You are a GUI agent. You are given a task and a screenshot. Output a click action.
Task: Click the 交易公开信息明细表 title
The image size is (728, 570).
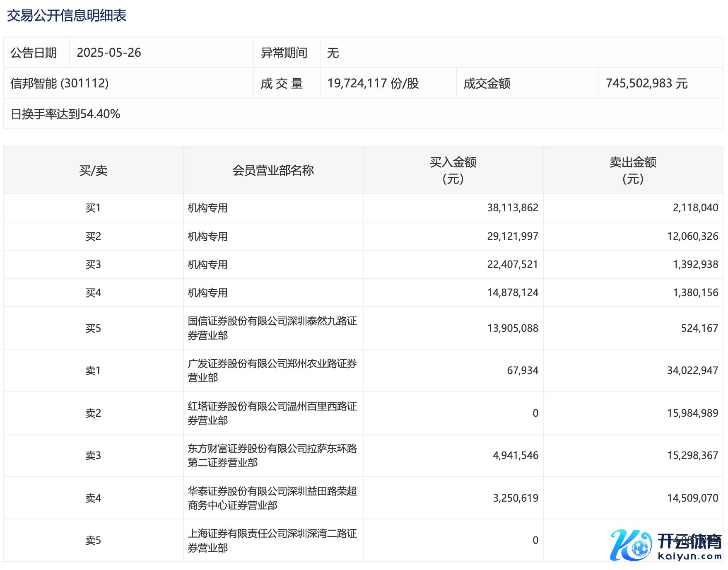(67, 16)
